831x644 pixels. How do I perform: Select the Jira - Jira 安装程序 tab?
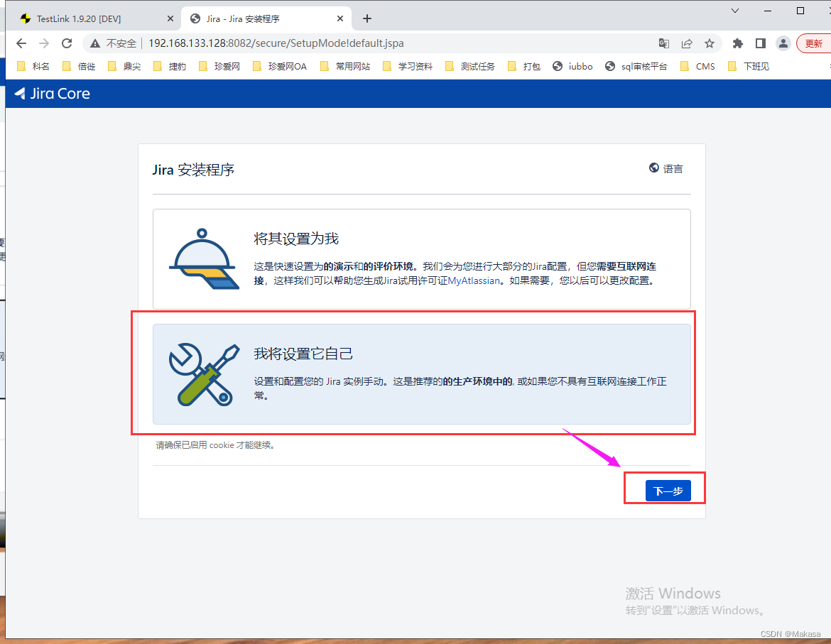[266, 18]
